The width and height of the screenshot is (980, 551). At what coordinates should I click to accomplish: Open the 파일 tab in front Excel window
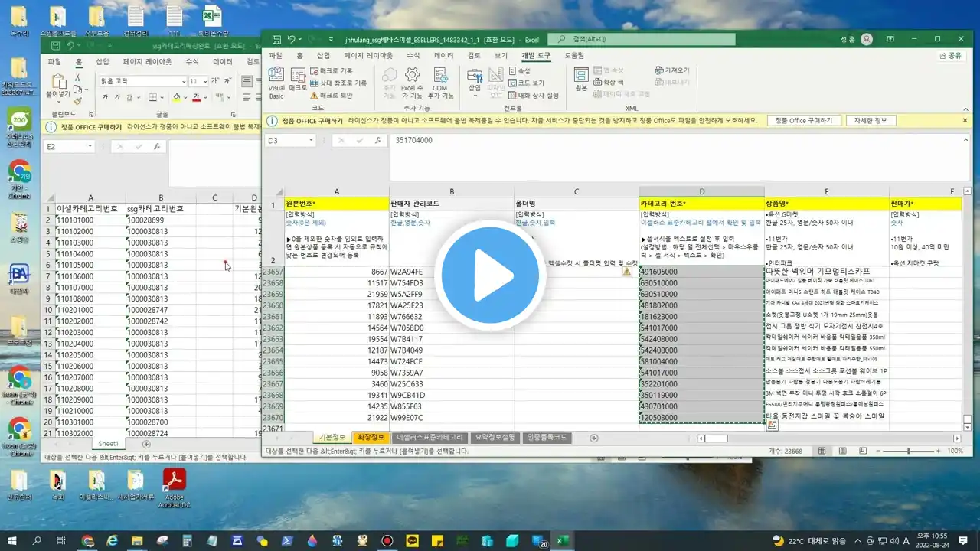pos(276,55)
